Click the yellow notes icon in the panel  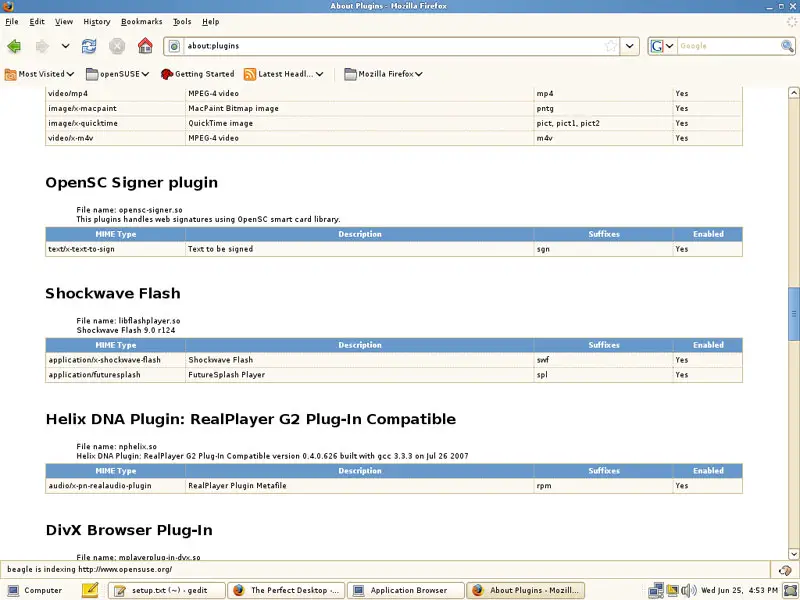click(90, 590)
